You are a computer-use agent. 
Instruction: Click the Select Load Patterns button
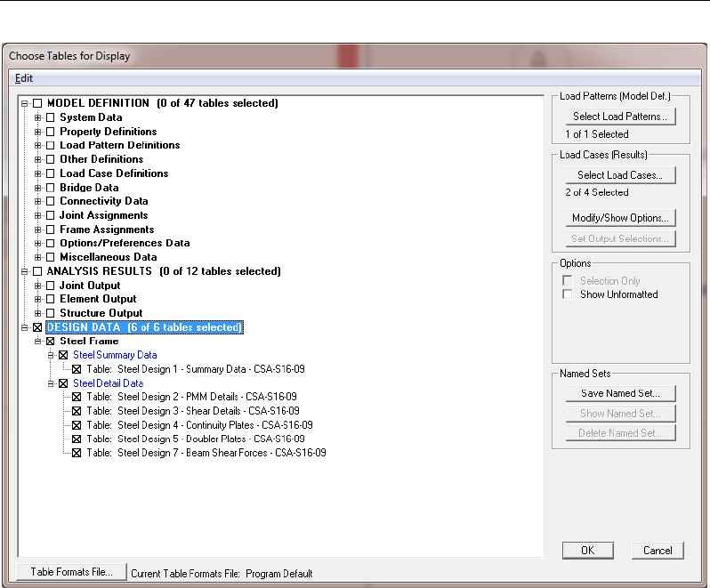click(x=620, y=117)
